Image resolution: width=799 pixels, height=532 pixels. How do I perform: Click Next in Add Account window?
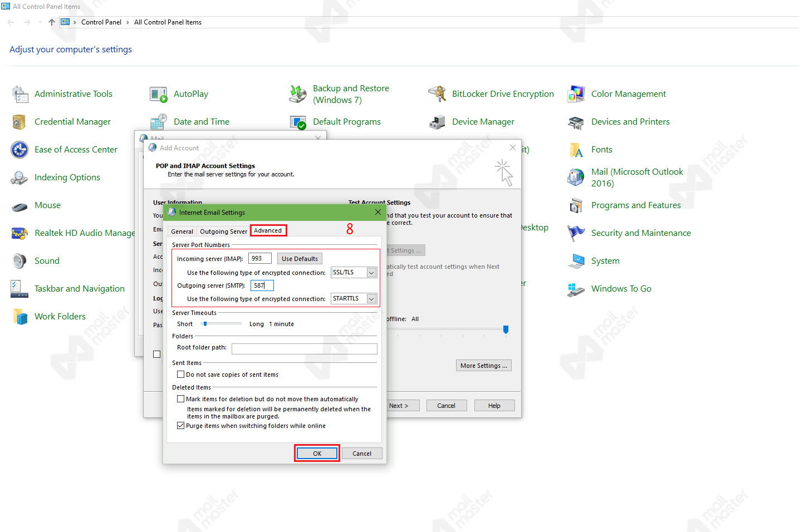399,406
